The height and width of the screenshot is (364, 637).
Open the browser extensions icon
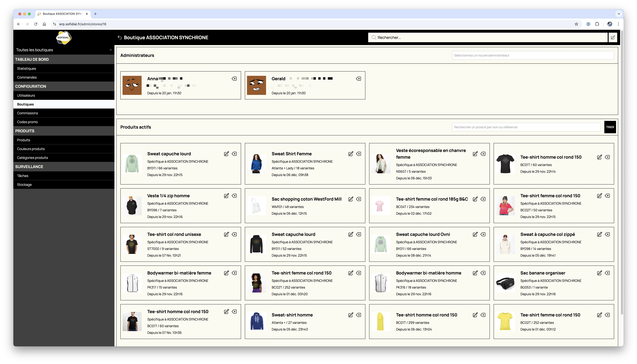tap(597, 24)
